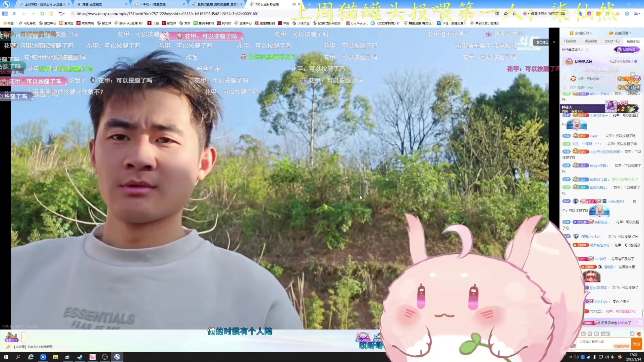
Task: Open Sogou browser taskbar icon
Action: 117,357
